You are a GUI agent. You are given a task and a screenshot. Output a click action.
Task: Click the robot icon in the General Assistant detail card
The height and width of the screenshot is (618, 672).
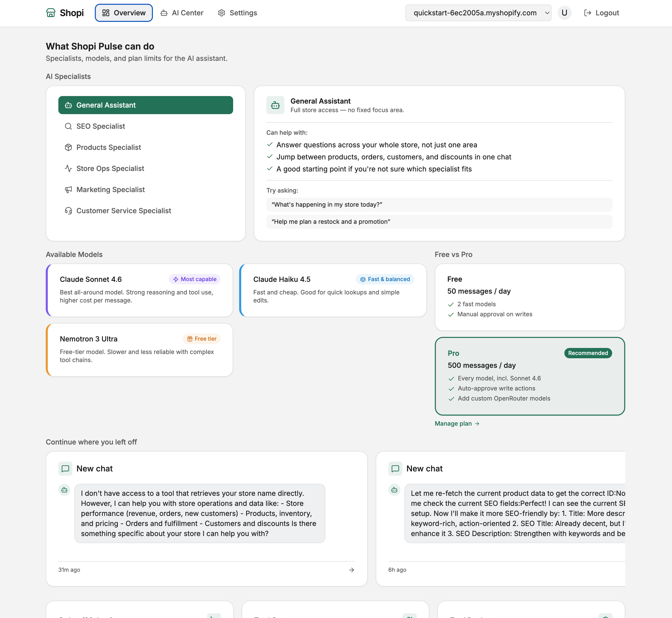tap(275, 105)
